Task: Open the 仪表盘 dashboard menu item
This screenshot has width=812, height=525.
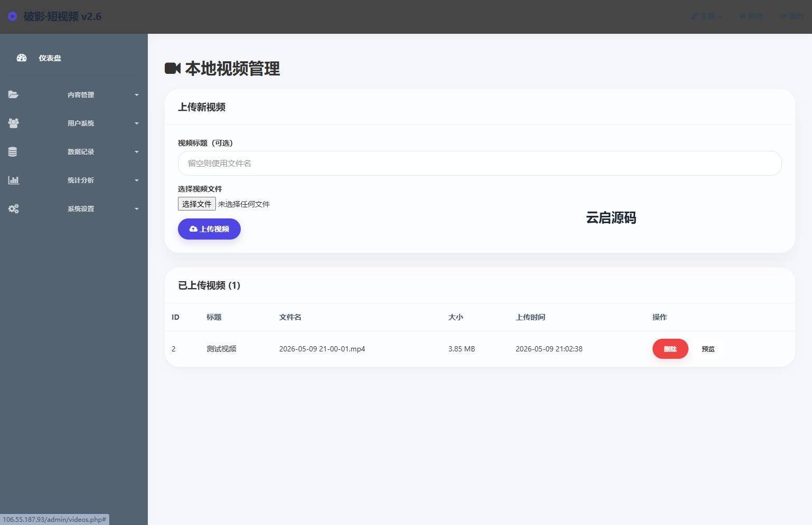Action: click(50, 58)
